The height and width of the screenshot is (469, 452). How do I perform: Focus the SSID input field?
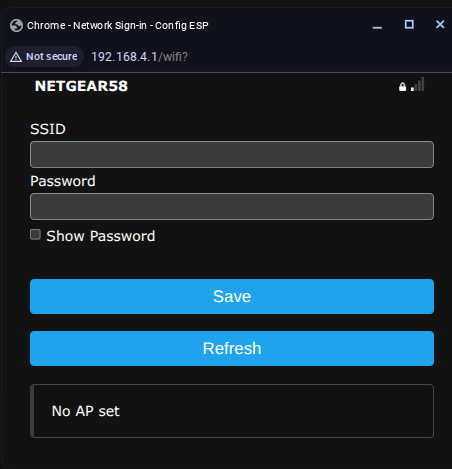click(232, 154)
